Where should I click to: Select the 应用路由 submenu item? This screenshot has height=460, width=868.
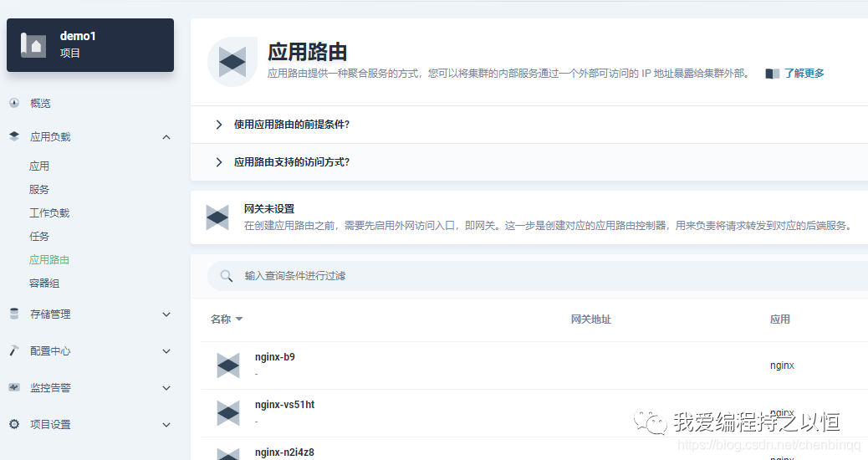[49, 259]
